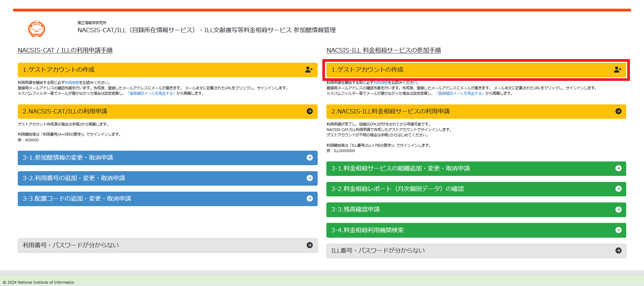Open 3-4.料金相殺利用機関検索
This screenshot has height=286, width=644.
coord(476,230)
